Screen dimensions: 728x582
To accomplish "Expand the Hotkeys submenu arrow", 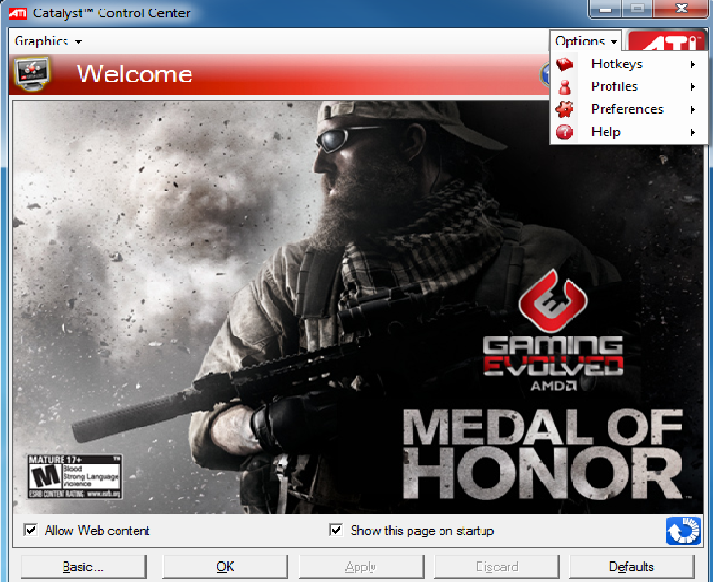I will point(692,64).
